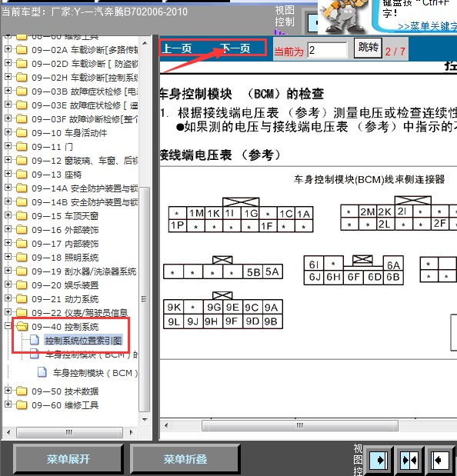Expand the 09-02A 车载诊断 folder

8,49
